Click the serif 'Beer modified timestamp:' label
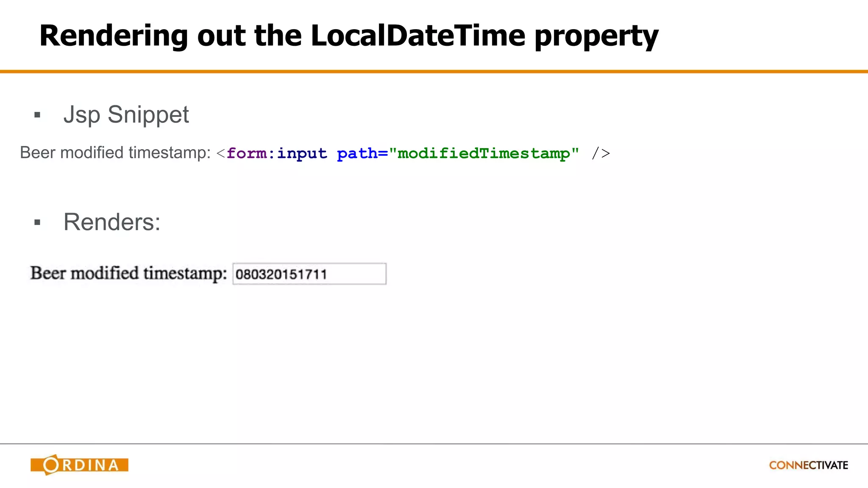The height and width of the screenshot is (488, 868). click(x=129, y=273)
